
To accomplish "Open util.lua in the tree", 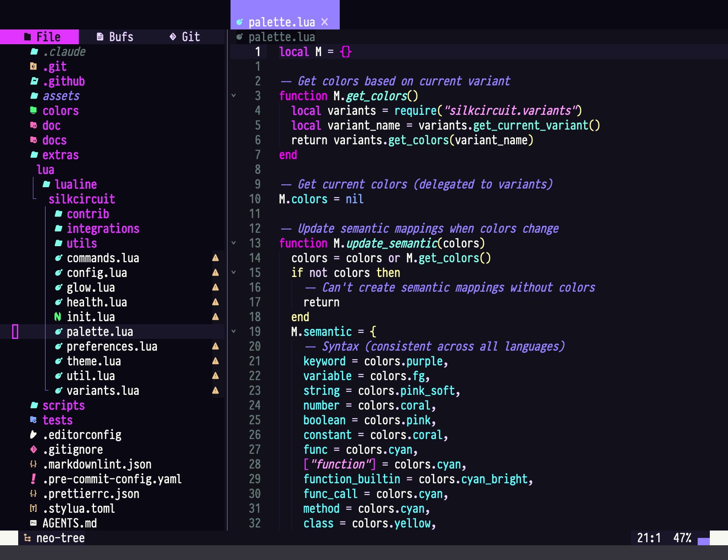I will [91, 376].
